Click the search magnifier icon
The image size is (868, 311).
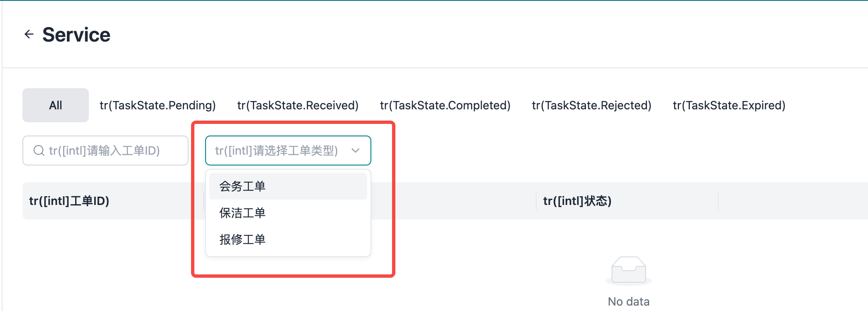(39, 151)
